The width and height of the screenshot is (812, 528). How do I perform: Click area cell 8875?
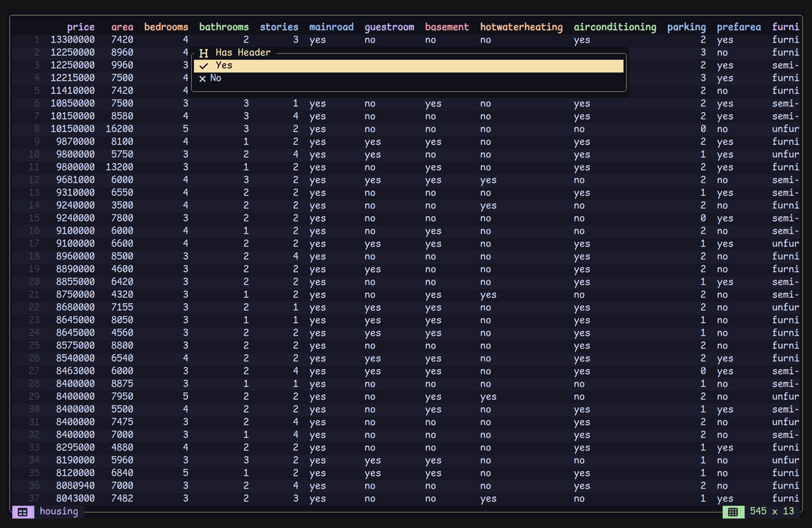click(x=122, y=384)
